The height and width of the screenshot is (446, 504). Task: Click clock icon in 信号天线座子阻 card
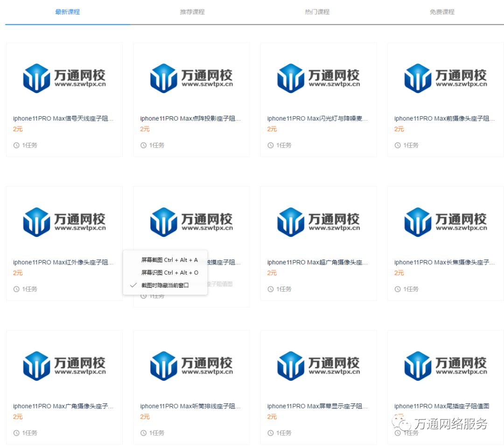(x=16, y=145)
